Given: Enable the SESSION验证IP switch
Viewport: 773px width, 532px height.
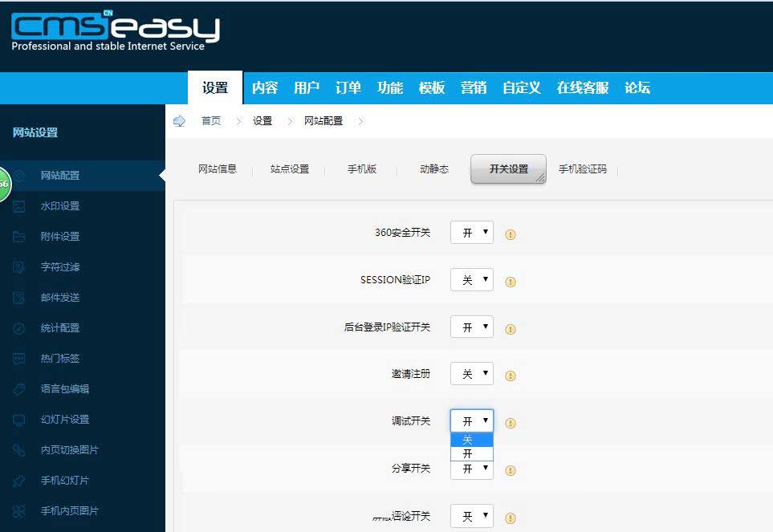Looking at the screenshot, I should 471,279.
